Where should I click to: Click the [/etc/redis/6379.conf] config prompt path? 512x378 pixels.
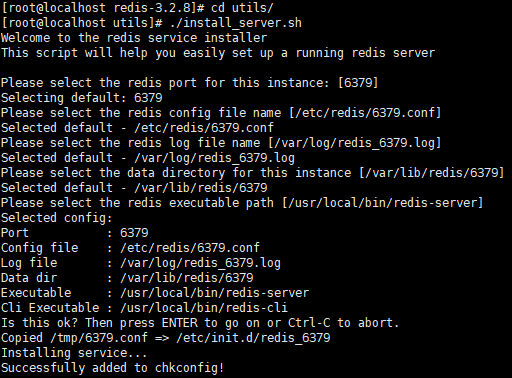pyautogui.click(x=365, y=113)
